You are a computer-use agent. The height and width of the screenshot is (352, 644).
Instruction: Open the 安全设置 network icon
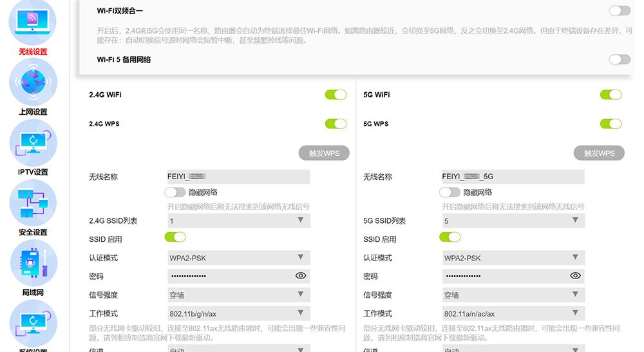point(33,202)
